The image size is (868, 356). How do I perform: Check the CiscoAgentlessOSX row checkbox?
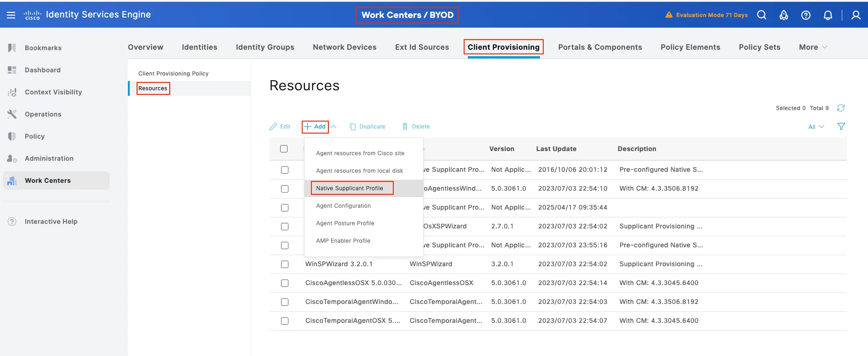click(x=285, y=283)
